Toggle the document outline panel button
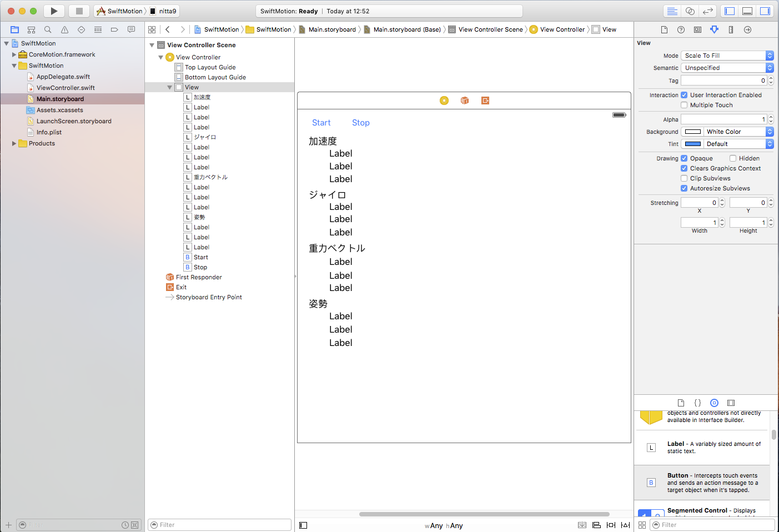Viewport: 779px width, 532px height. (303, 525)
